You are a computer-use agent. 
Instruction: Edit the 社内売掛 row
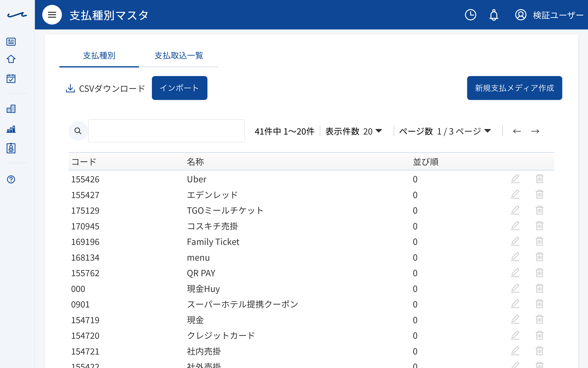click(x=515, y=351)
